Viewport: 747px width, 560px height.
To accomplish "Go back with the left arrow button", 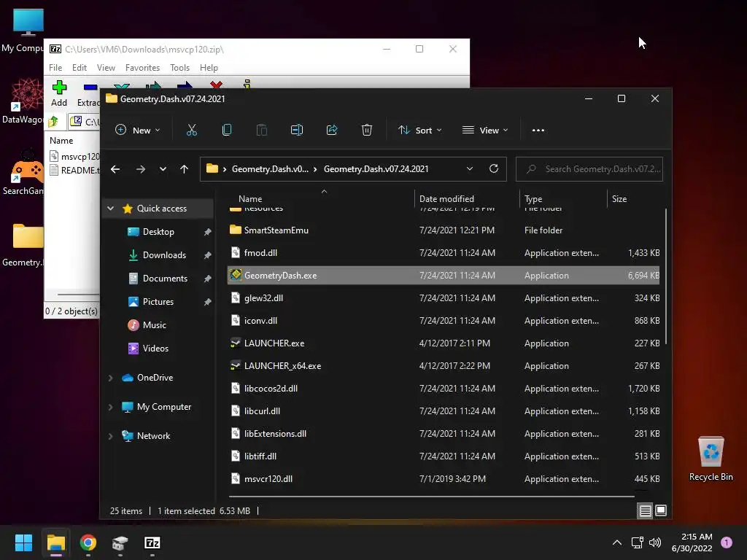I will [115, 169].
